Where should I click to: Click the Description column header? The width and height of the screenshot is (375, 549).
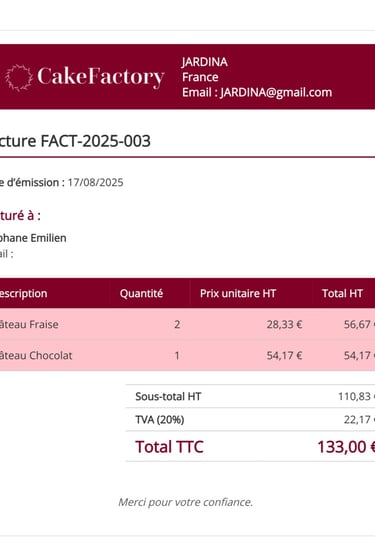click(x=23, y=293)
